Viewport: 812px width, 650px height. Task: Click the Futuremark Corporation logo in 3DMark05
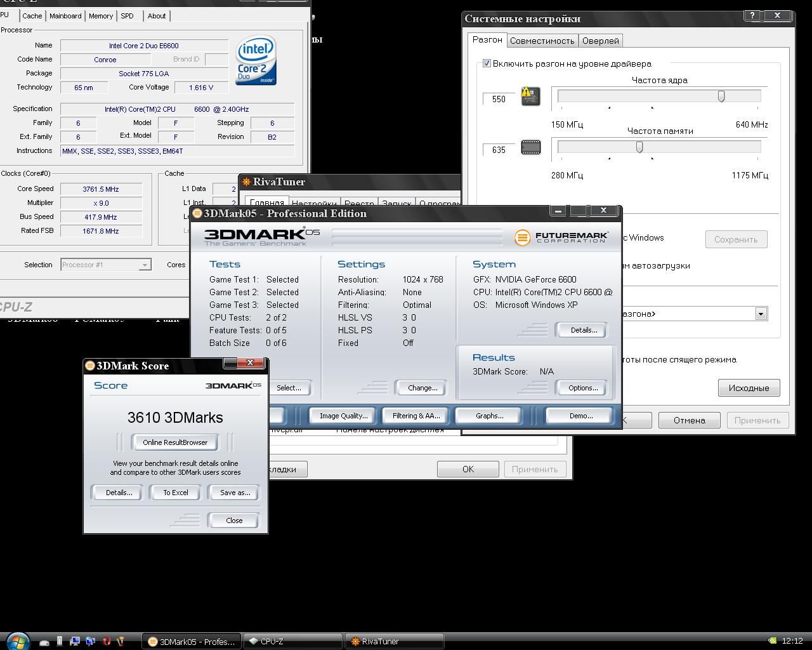pyautogui.click(x=561, y=237)
